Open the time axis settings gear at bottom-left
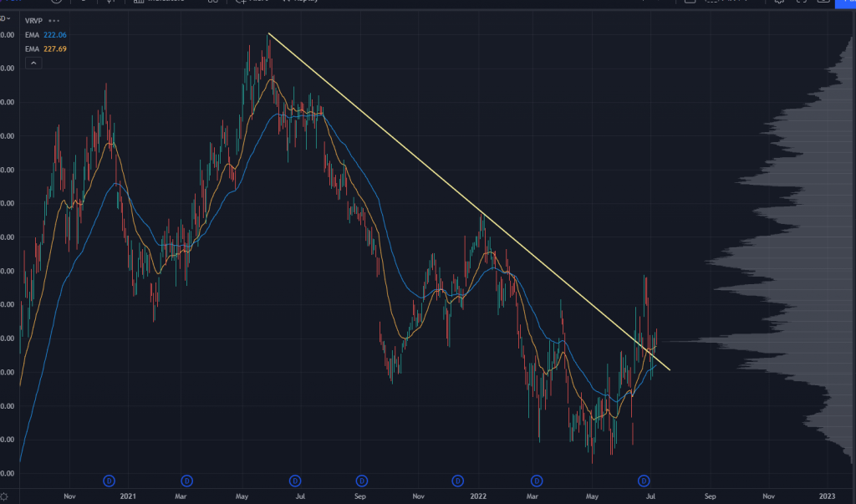856x504 pixels. [4, 496]
